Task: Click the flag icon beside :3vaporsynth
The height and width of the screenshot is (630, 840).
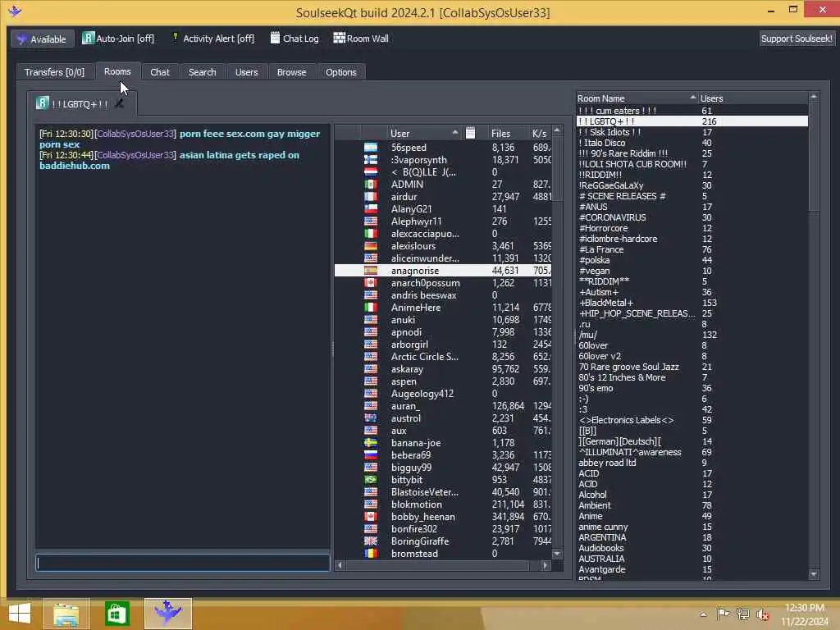Action: tap(370, 160)
